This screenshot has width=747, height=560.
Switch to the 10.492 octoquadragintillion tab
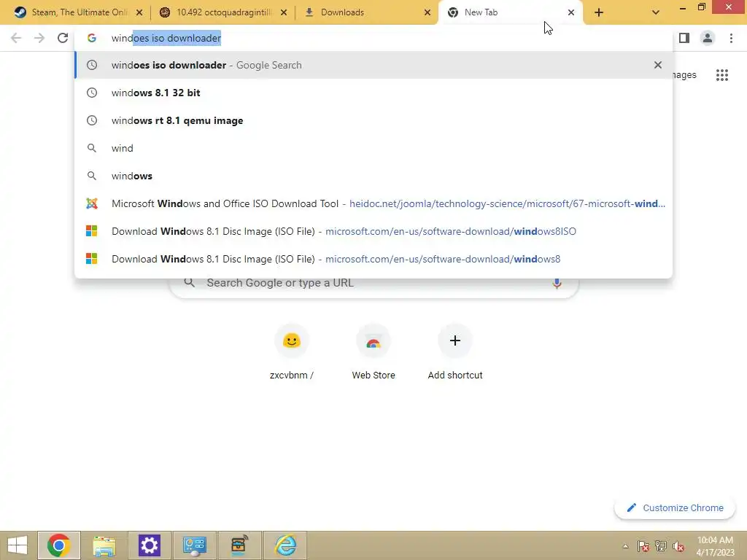coord(223,12)
